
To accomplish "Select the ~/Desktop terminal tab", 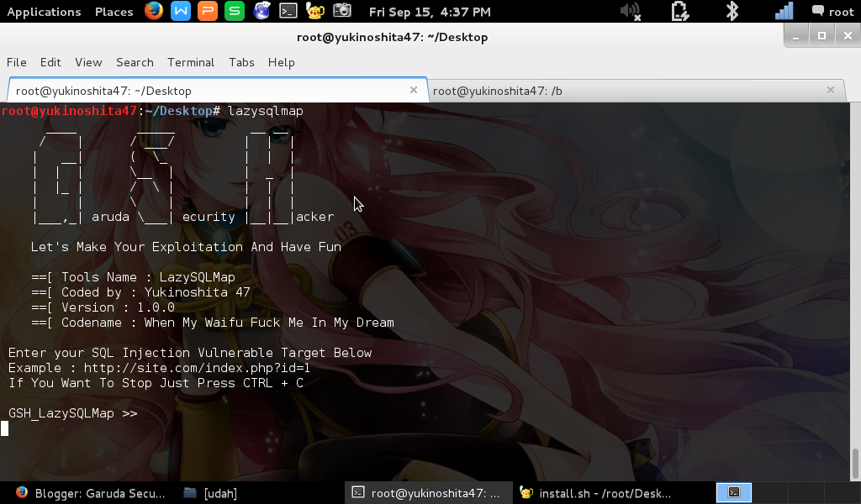I will click(216, 91).
